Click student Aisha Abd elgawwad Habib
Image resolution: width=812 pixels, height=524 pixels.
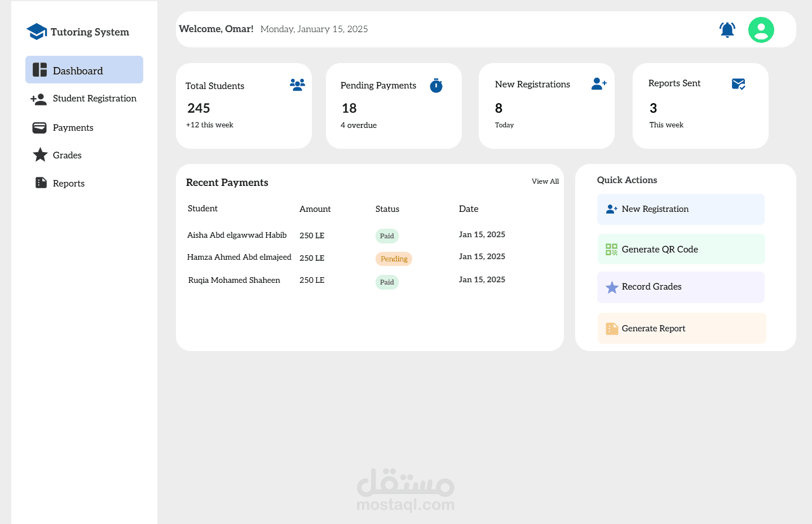[237, 235]
